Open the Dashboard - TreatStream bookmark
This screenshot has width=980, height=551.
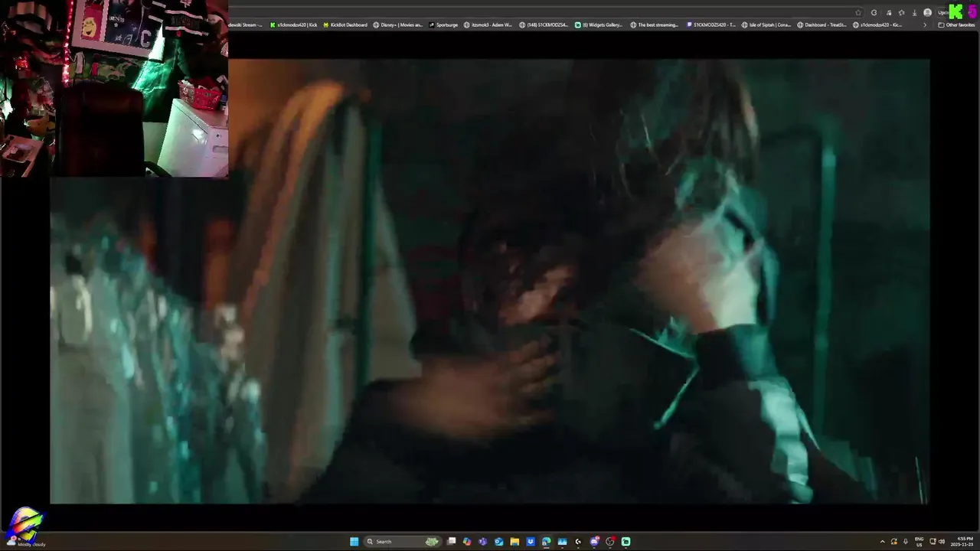coord(822,24)
